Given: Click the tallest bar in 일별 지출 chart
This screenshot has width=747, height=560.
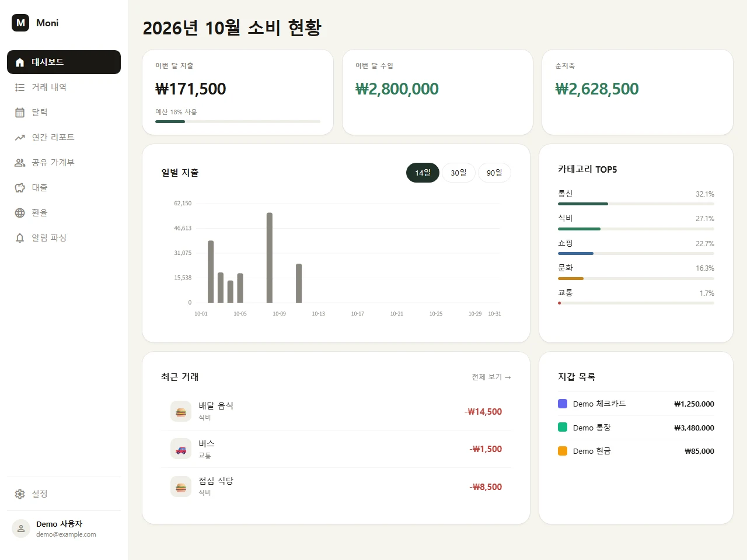Looking at the screenshot, I should tap(270, 258).
